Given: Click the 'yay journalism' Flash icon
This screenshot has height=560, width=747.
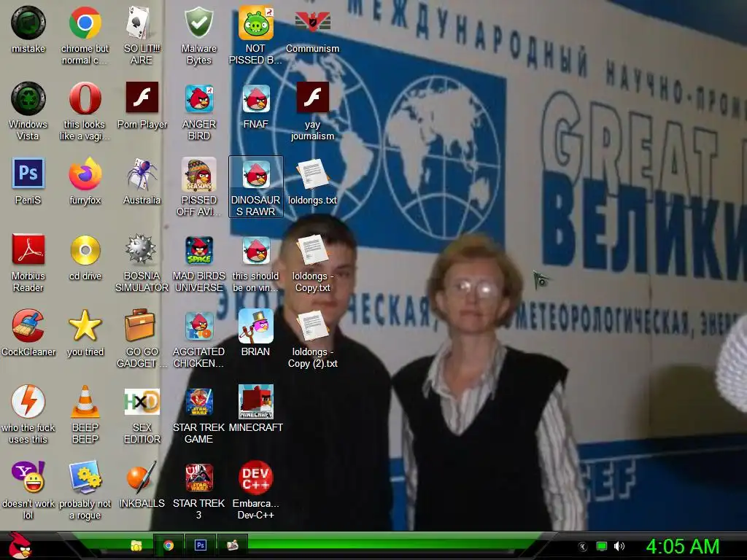Looking at the screenshot, I should tap(312, 98).
